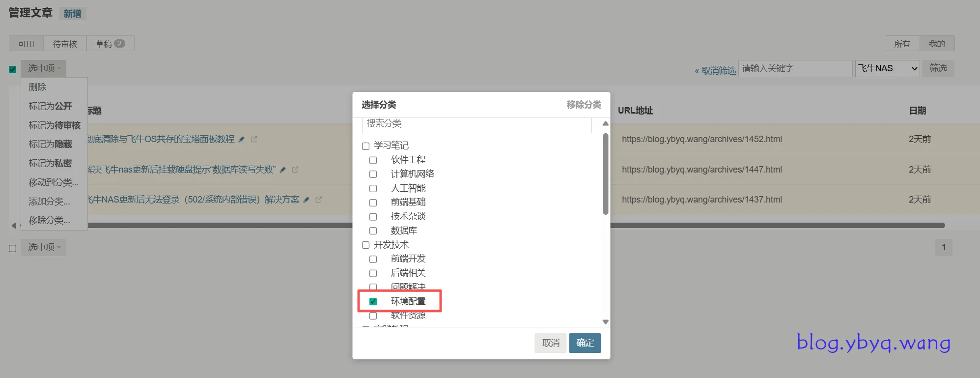Click the category list scroll-down arrow

tap(605, 322)
